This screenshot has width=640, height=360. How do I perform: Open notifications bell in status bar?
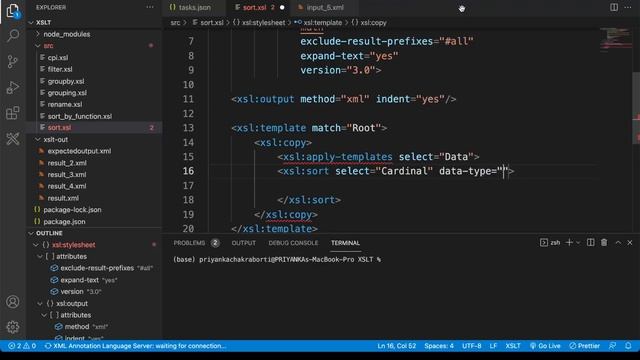[x=628, y=346]
